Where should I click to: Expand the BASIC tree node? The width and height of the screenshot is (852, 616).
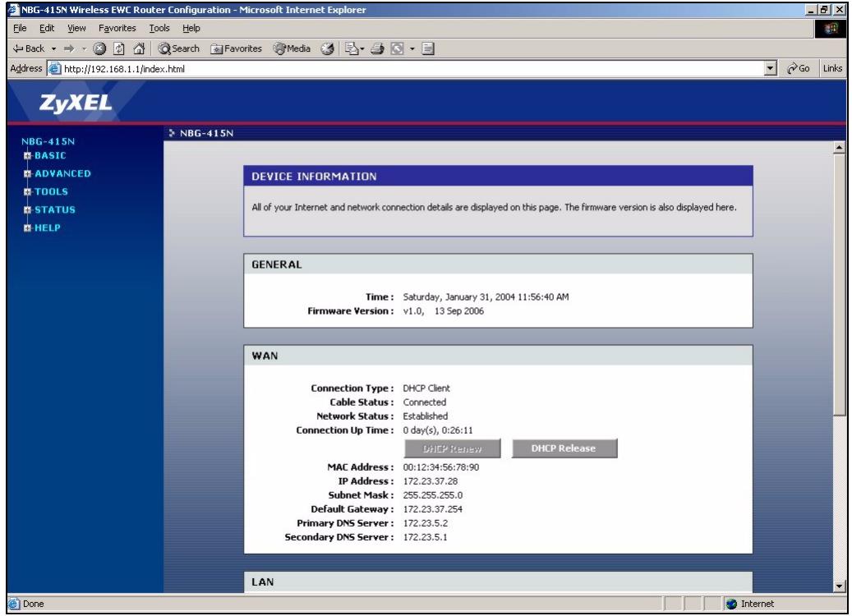[27, 156]
